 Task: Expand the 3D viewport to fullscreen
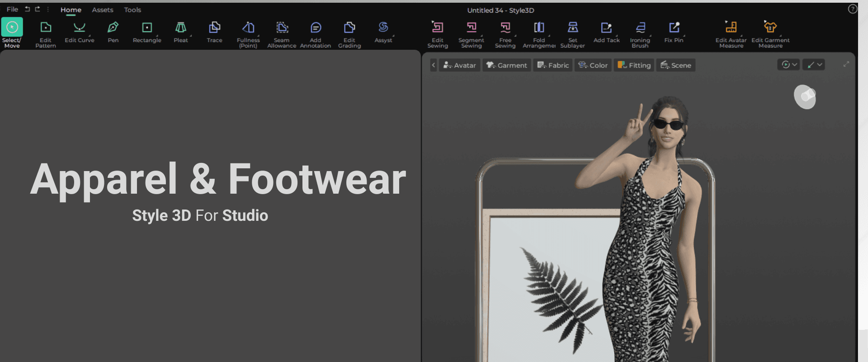(x=846, y=65)
